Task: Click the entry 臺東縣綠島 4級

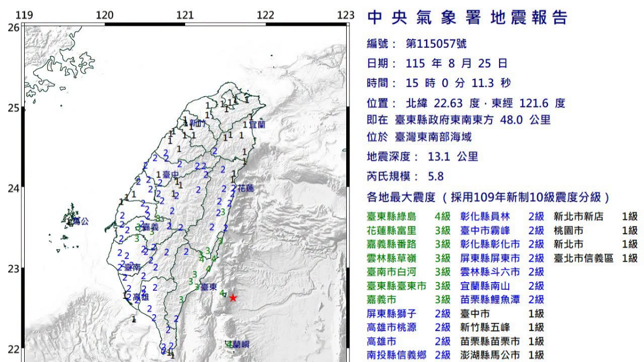Action: 408,217
